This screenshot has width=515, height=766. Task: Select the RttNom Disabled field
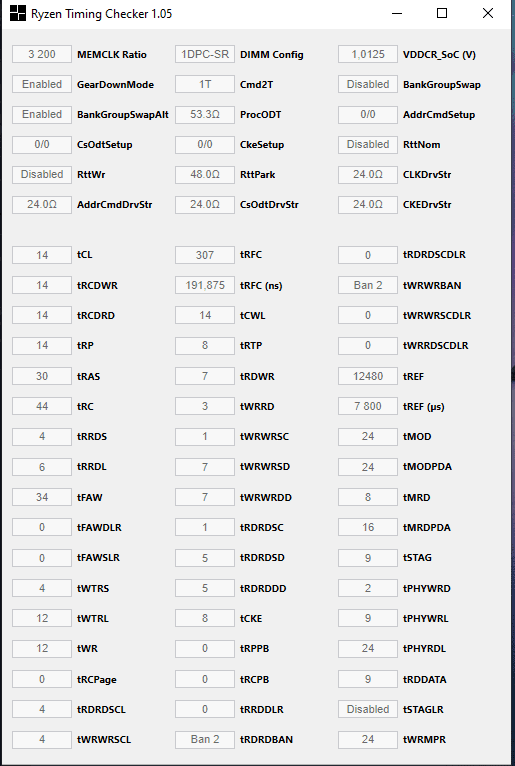point(368,144)
